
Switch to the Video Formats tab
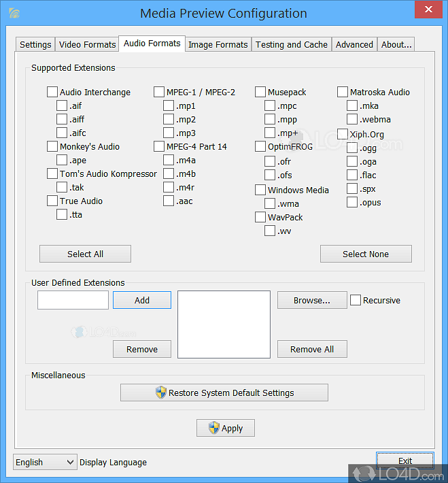[x=87, y=44]
